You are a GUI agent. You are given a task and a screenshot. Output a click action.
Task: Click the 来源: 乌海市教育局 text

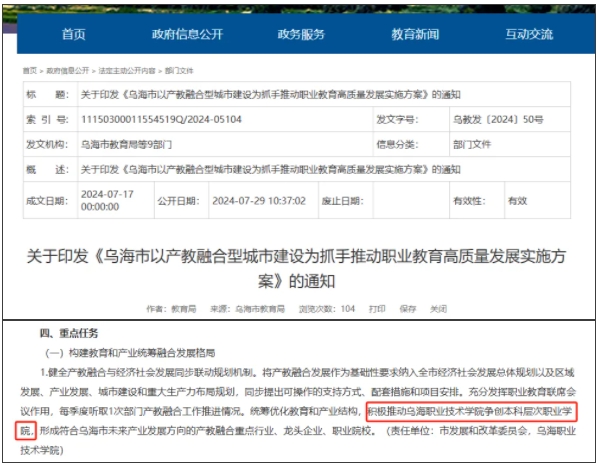point(247,309)
